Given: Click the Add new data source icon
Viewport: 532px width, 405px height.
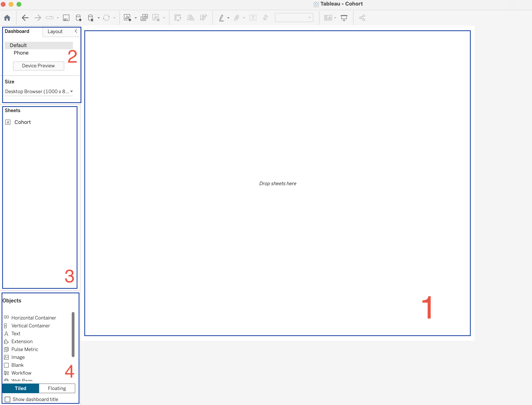Looking at the screenshot, I should 78,18.
